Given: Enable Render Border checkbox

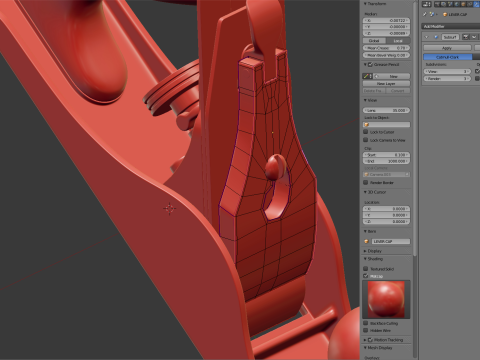Looking at the screenshot, I should pos(366,183).
